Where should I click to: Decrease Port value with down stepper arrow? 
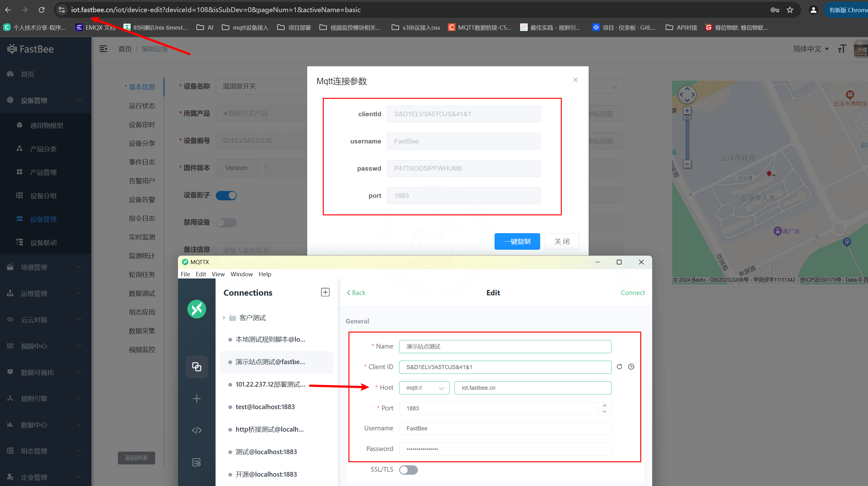coord(605,411)
